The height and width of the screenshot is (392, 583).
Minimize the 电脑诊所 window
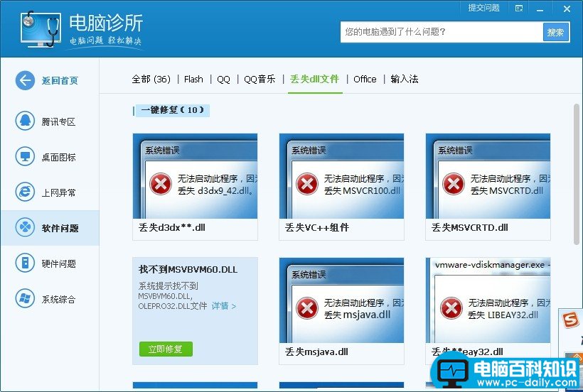pyautogui.click(x=540, y=9)
